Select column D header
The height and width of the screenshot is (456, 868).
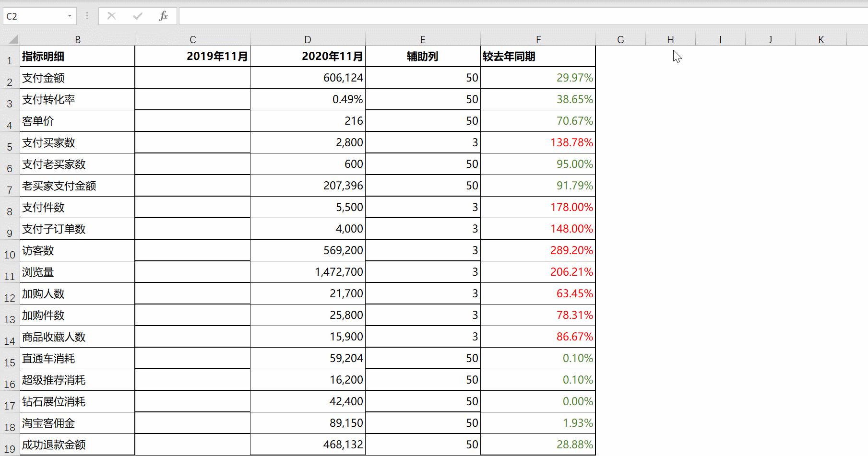tap(308, 39)
